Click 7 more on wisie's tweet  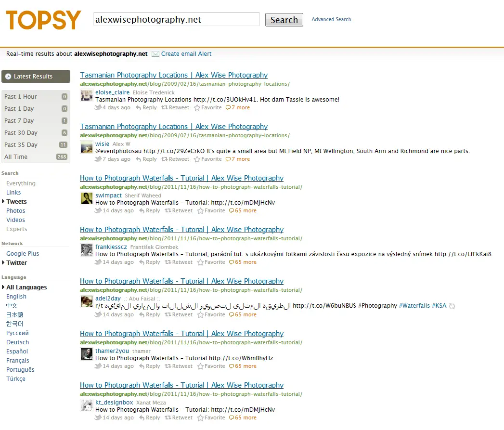pyautogui.click(x=240, y=159)
